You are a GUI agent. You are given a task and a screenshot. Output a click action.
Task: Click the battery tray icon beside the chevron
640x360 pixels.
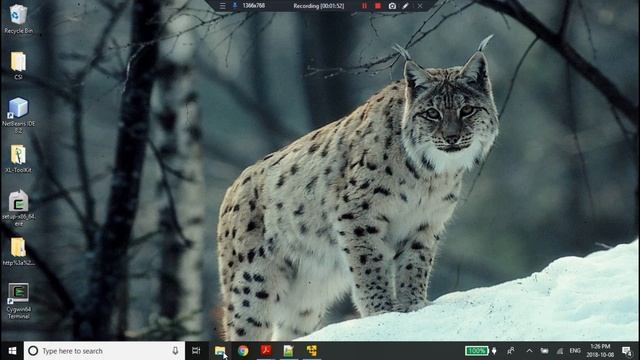544,351
